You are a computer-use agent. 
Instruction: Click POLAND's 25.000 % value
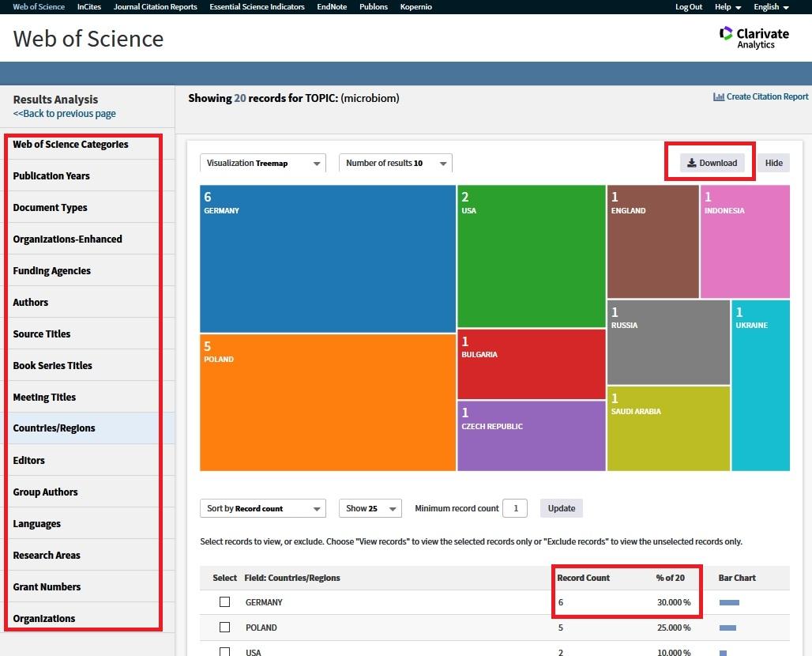coord(674,628)
